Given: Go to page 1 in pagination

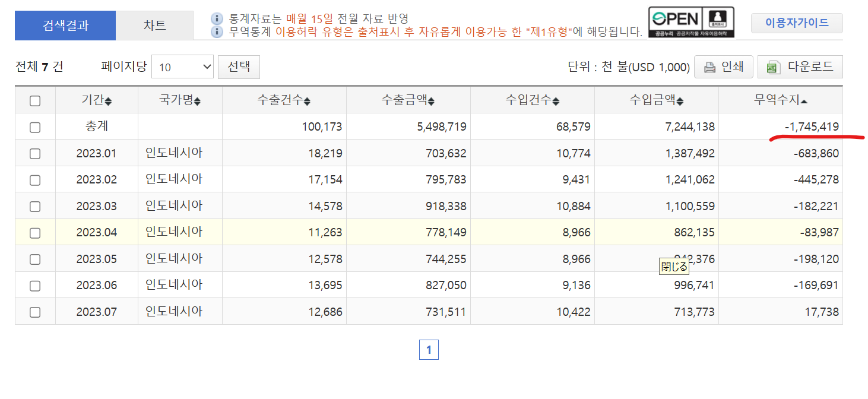Looking at the screenshot, I should (429, 350).
